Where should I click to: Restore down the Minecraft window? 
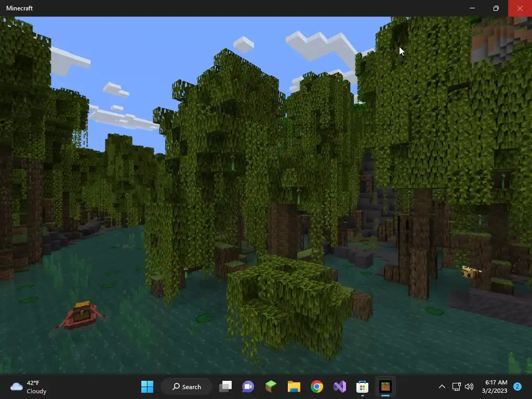click(x=496, y=8)
